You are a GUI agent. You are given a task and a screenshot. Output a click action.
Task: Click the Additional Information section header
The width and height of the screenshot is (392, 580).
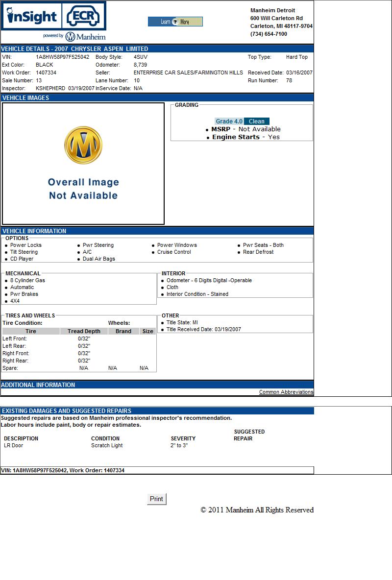(157, 385)
